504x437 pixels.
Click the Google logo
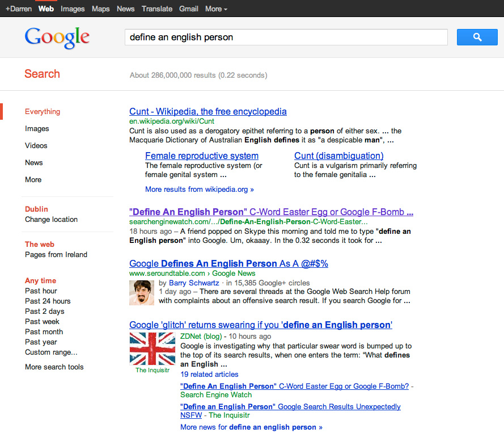pyautogui.click(x=56, y=37)
